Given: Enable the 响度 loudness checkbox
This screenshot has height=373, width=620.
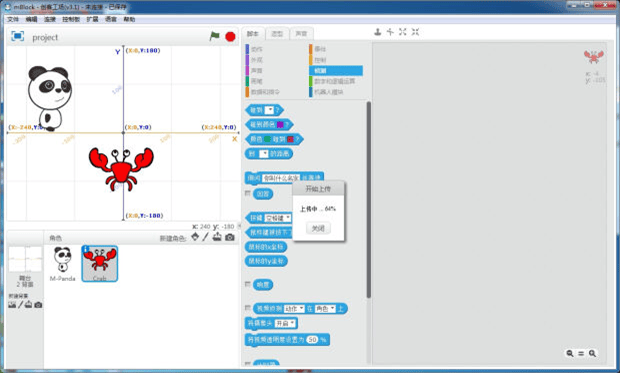Looking at the screenshot, I should point(248,284).
